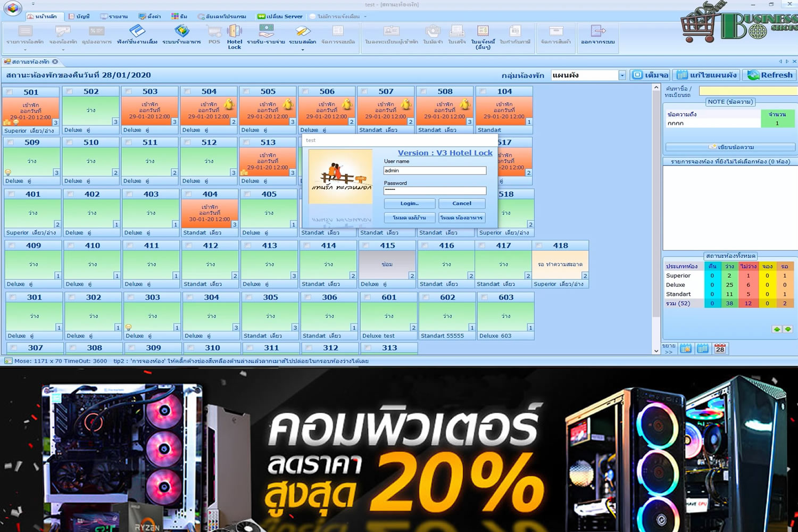
Task: Click the ออกจากระบบ logout icon
Action: [597, 35]
